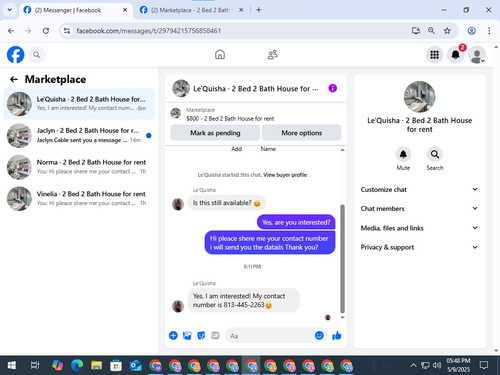Open Chrome three-dot menu
The image size is (500, 375).
click(489, 31)
